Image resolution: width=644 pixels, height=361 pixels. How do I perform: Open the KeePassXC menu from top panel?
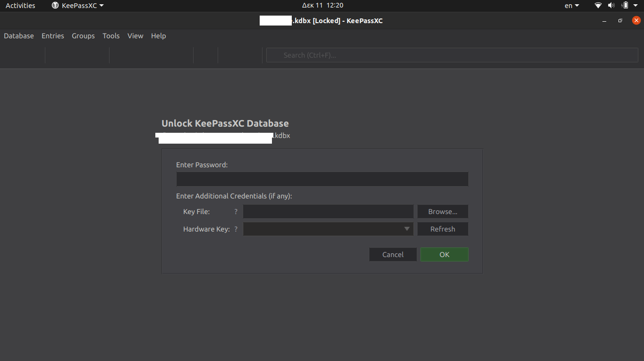coord(77,5)
